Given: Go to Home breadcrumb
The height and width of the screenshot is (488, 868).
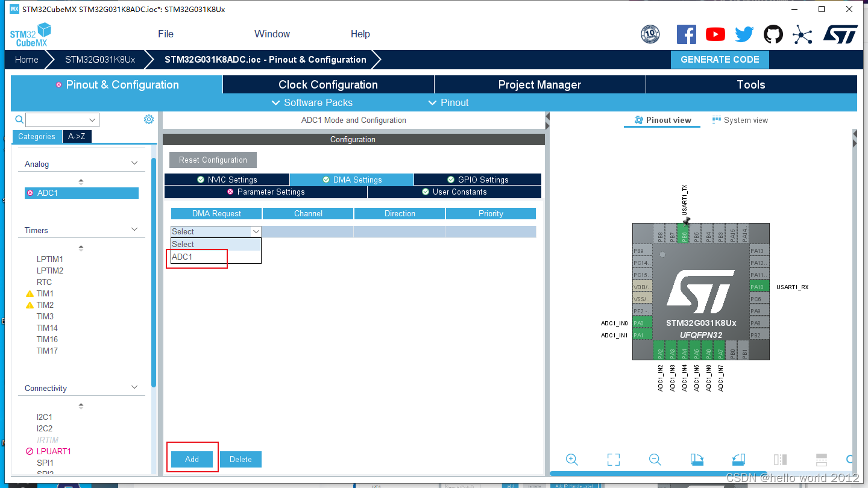Looking at the screenshot, I should click(x=27, y=60).
